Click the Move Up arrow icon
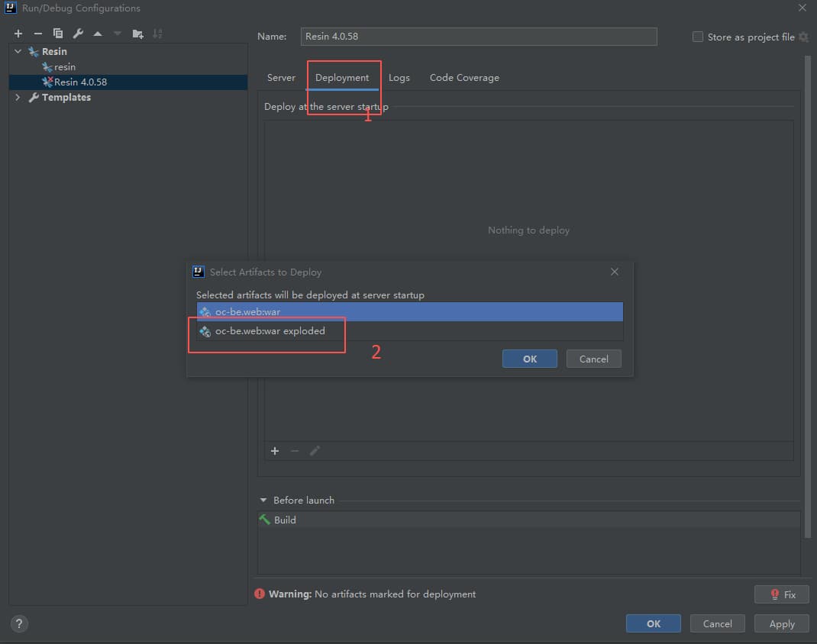 click(x=98, y=34)
